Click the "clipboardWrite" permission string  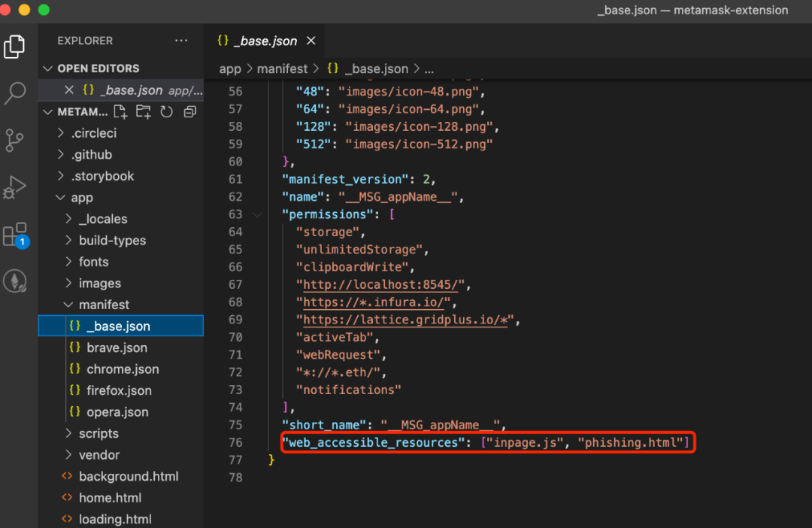pyautogui.click(x=352, y=267)
